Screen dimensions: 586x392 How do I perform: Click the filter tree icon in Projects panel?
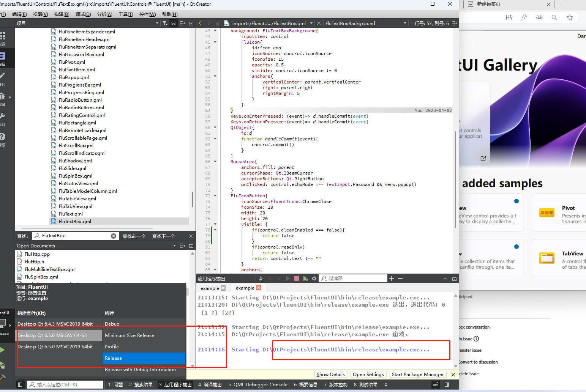(164, 23)
